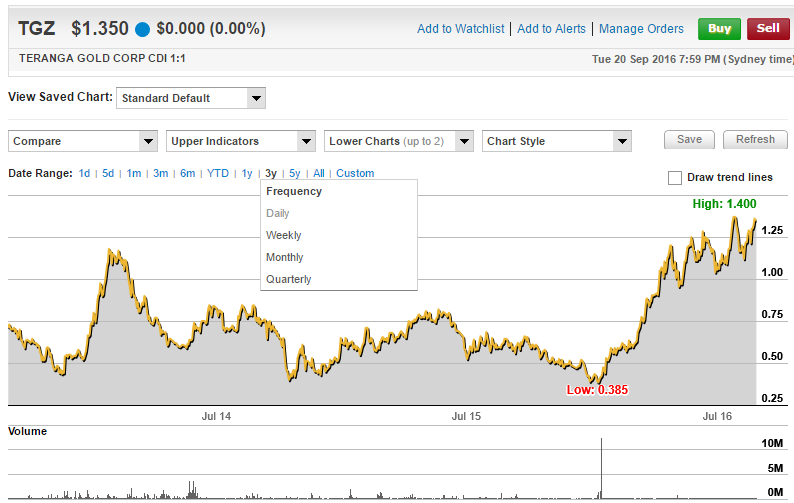794x503 pixels.
Task: Open the Add to Alerts link
Action: [x=552, y=29]
